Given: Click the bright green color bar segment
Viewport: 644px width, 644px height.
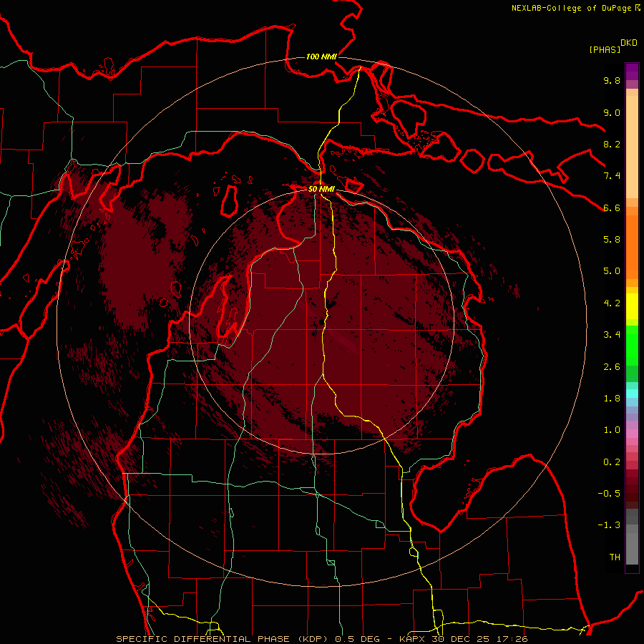Looking at the screenshot, I should tap(632, 346).
